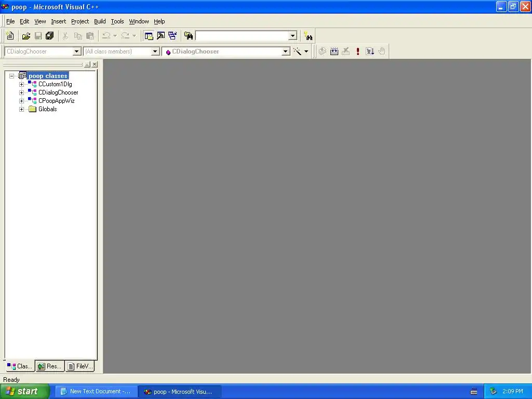Select the poop classes tree item
This screenshot has height=399, width=532.
pos(48,76)
